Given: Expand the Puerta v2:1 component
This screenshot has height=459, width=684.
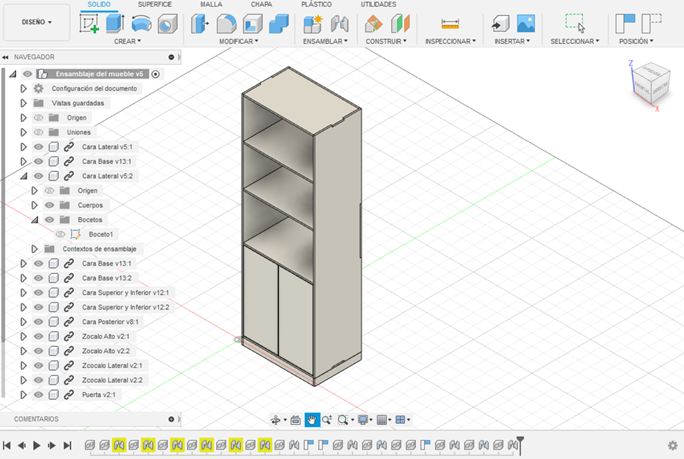Looking at the screenshot, I should pyautogui.click(x=24, y=395).
